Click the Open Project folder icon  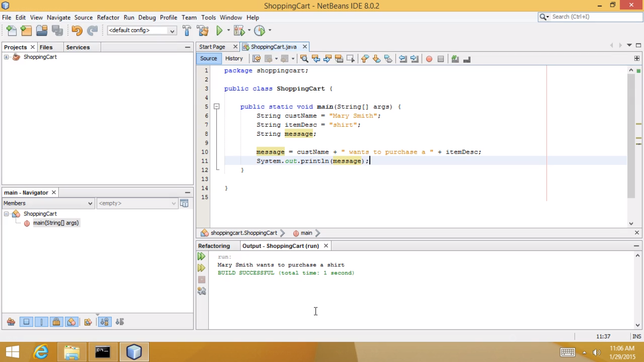42,31
